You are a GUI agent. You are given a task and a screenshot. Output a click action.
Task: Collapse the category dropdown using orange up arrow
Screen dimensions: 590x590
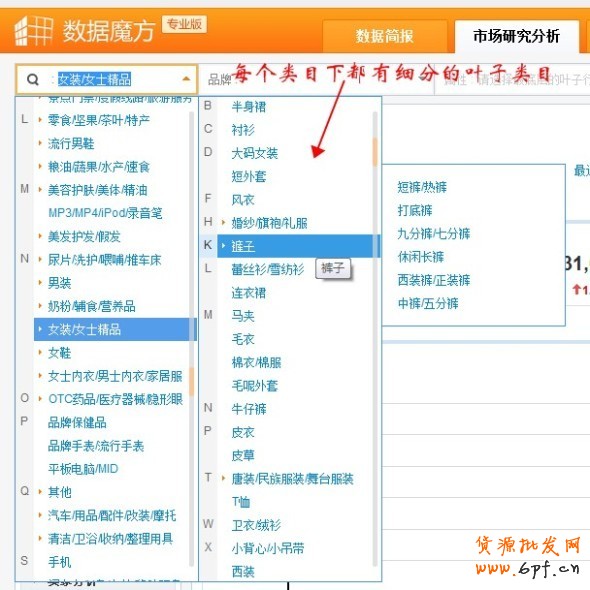pyautogui.click(x=186, y=79)
